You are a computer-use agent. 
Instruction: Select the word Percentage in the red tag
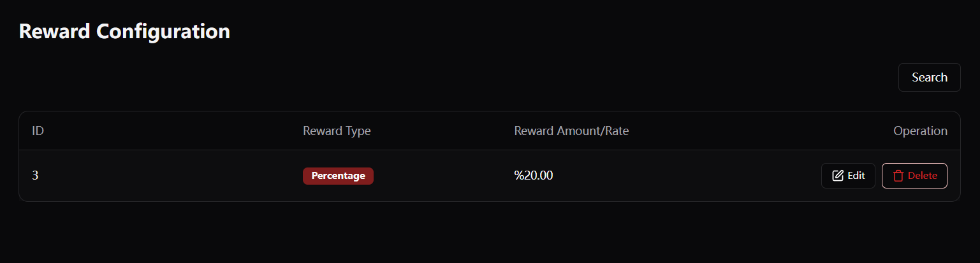click(338, 176)
